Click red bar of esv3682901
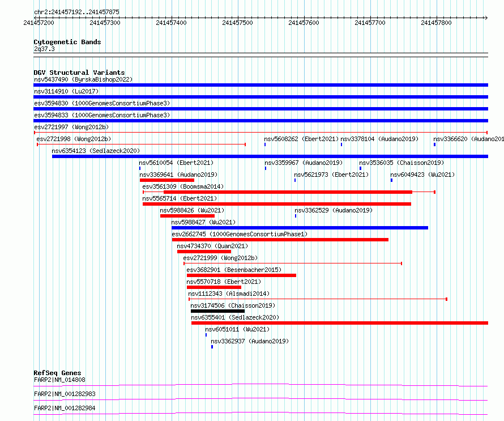The width and height of the screenshot is (504, 421). click(241, 275)
